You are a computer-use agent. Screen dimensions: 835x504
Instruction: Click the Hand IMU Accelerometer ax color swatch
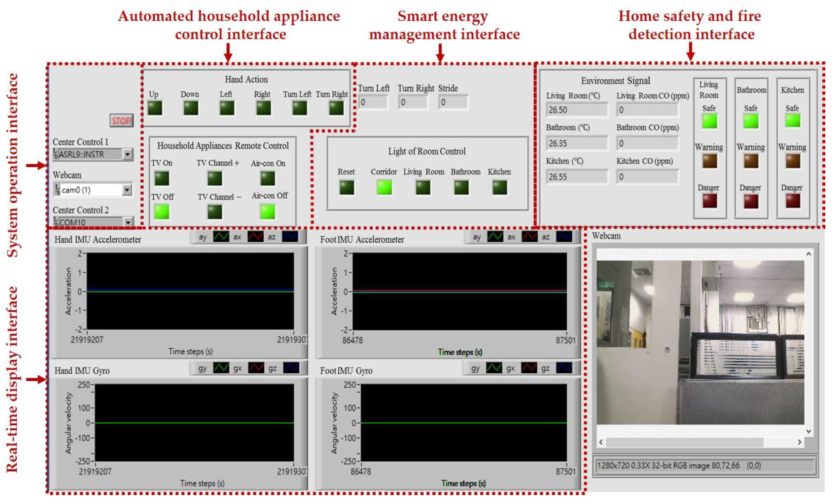coord(255,237)
